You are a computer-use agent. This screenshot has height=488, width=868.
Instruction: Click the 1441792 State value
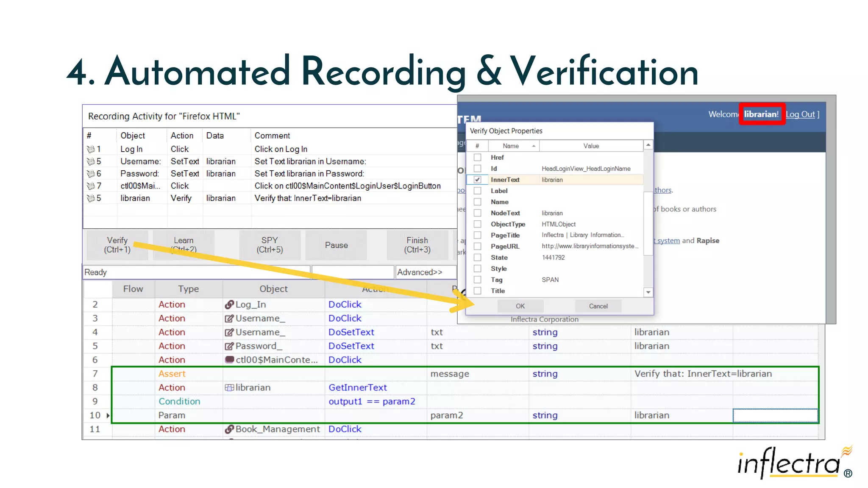[553, 258]
